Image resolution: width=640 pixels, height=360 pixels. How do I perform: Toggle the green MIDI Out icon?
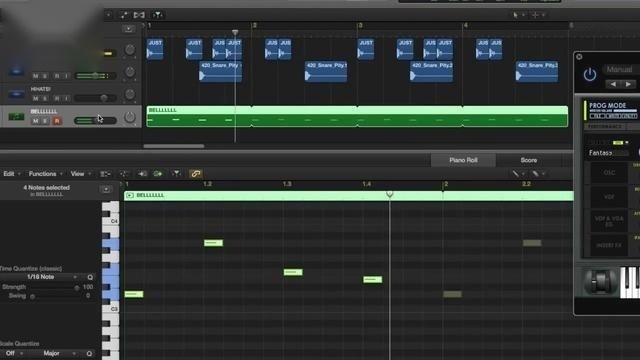click(x=158, y=174)
